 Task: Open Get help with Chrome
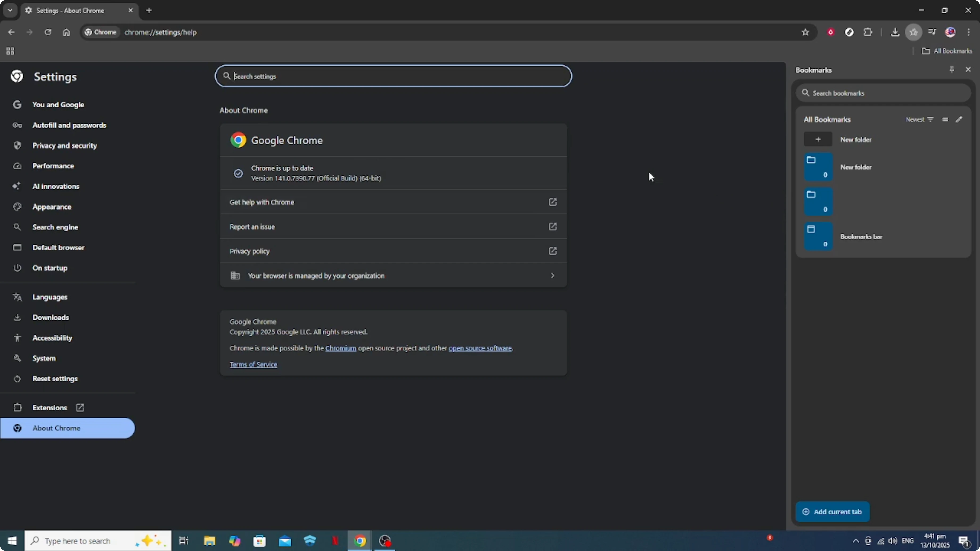(393, 202)
